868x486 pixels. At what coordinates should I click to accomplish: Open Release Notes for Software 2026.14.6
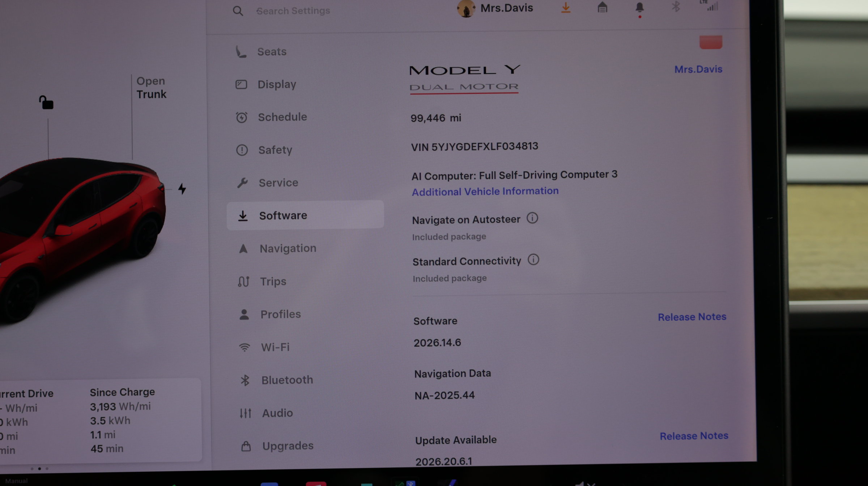coord(692,317)
